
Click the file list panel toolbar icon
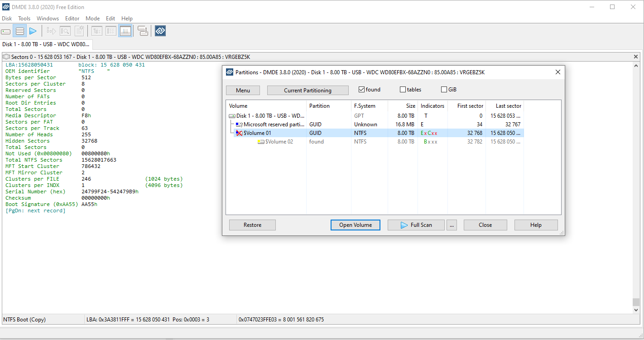111,31
